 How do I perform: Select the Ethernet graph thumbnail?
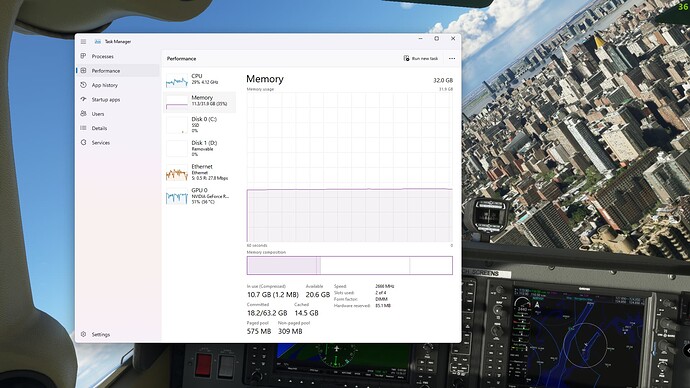pos(177,173)
